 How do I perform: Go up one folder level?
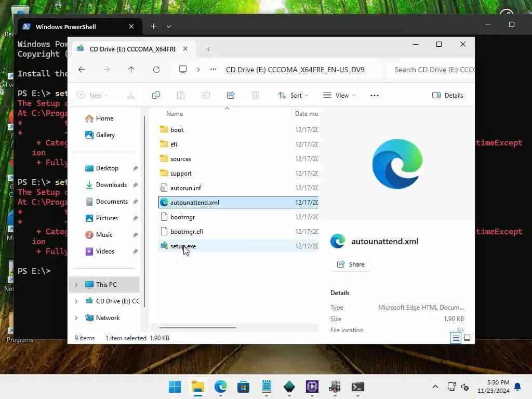(x=131, y=70)
